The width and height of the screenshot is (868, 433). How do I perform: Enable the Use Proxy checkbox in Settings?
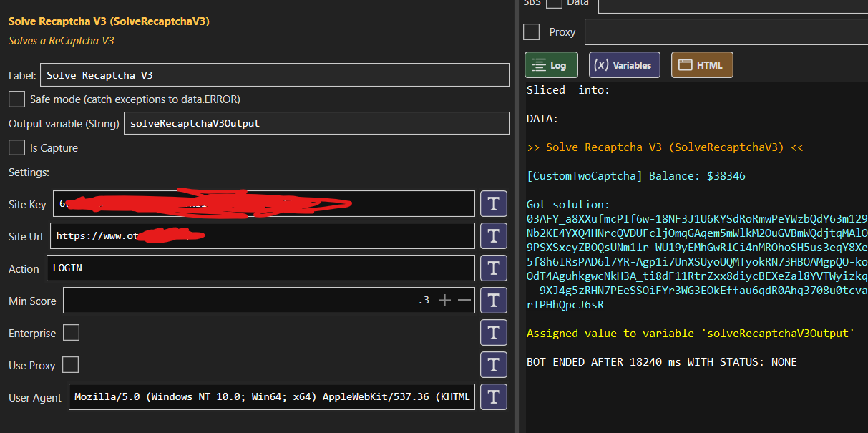tap(70, 365)
